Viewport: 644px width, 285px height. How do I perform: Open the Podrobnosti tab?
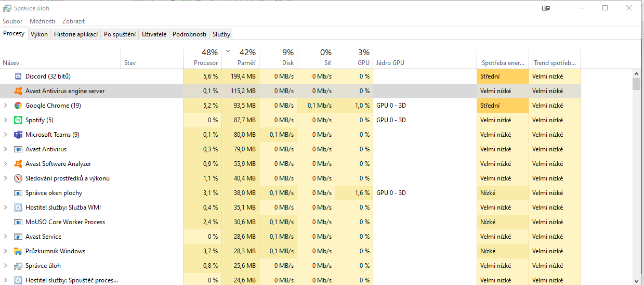189,34
